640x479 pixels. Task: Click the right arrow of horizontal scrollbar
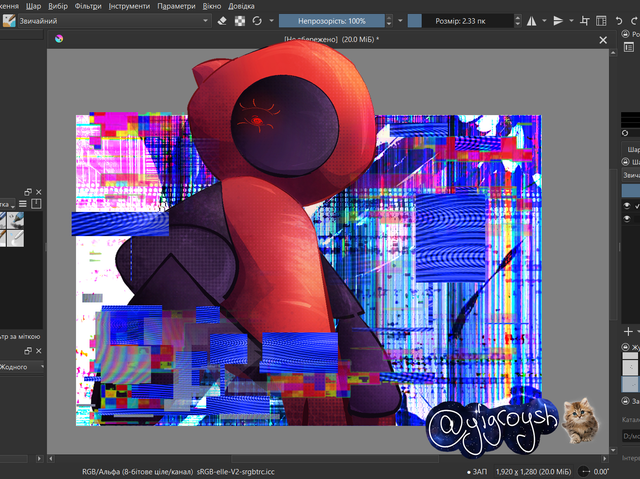pyautogui.click(x=604, y=459)
